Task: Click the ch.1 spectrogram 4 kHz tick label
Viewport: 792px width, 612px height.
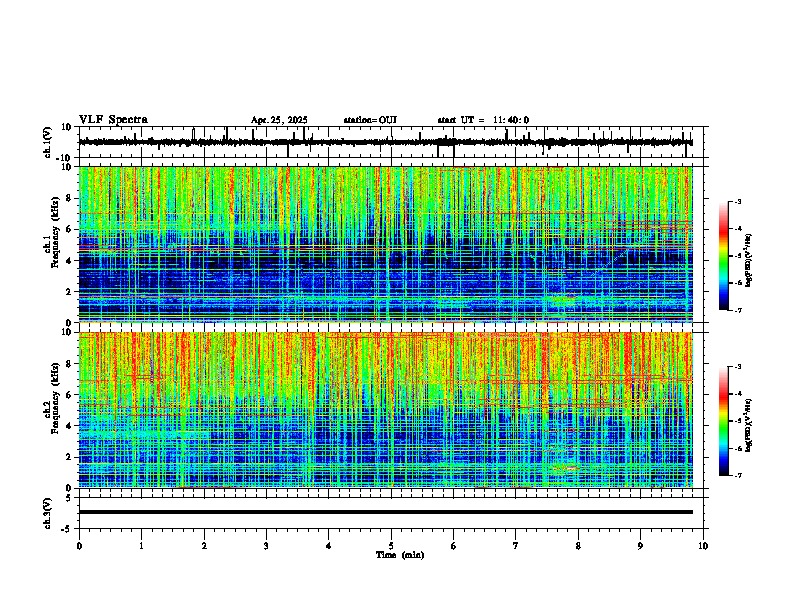Action: pyautogui.click(x=71, y=261)
